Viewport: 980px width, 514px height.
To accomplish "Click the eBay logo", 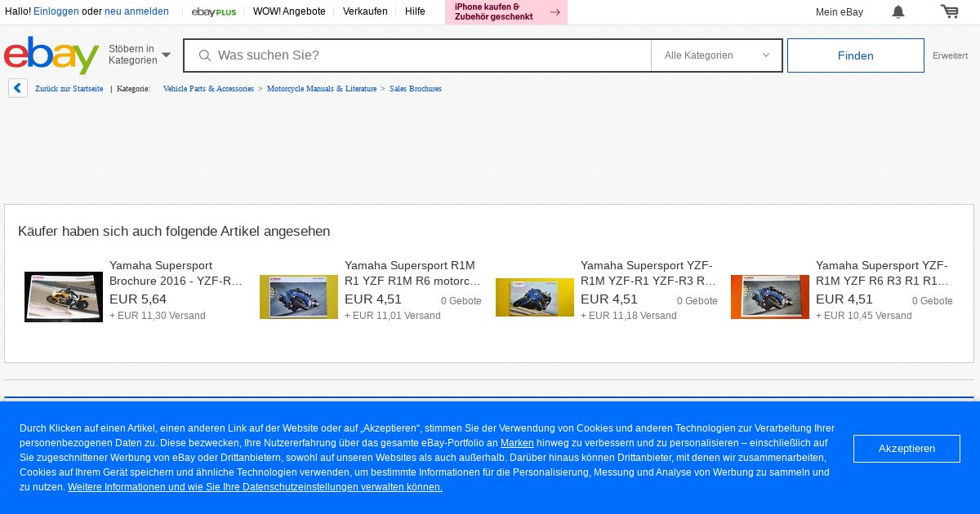I will click(x=51, y=55).
